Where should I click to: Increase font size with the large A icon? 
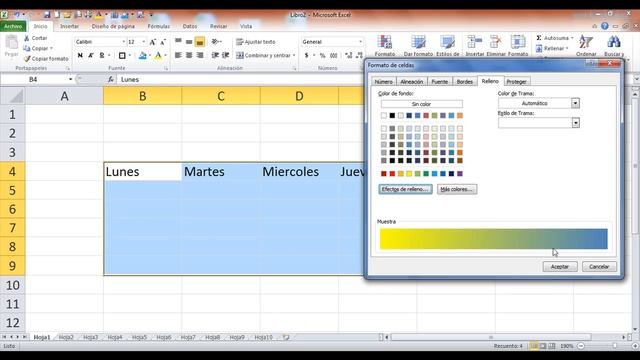(153, 42)
